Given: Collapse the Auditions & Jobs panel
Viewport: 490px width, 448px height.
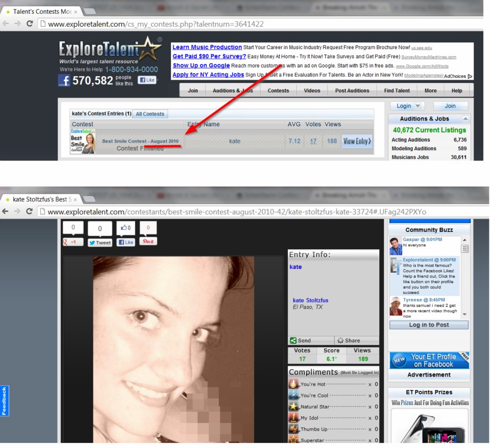Looking at the screenshot, I should [x=465, y=119].
